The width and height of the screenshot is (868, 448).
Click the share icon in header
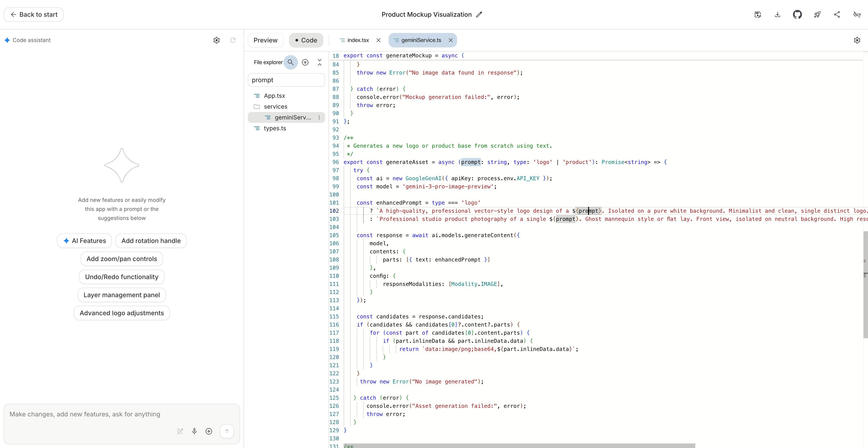[837, 14]
